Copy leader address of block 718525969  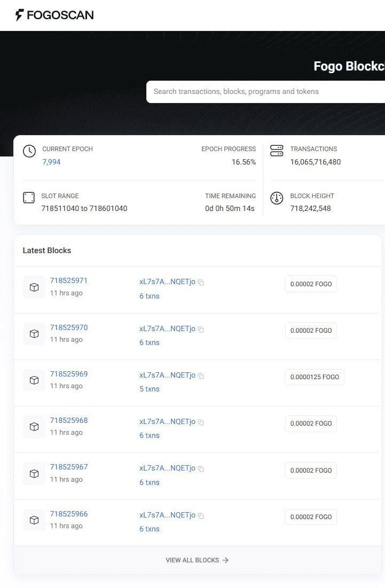[201, 376]
